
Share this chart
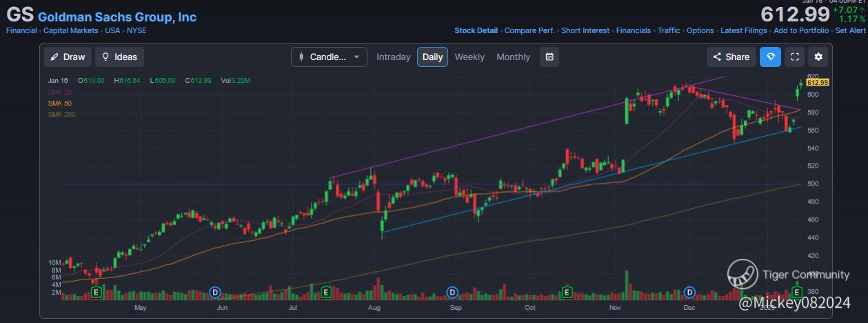731,57
